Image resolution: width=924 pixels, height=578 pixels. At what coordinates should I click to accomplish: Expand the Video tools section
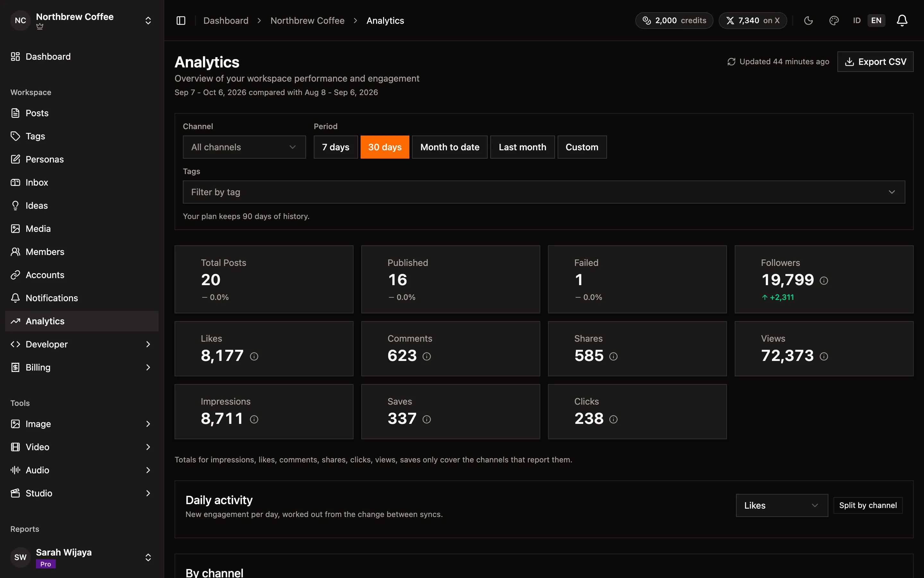(x=82, y=447)
